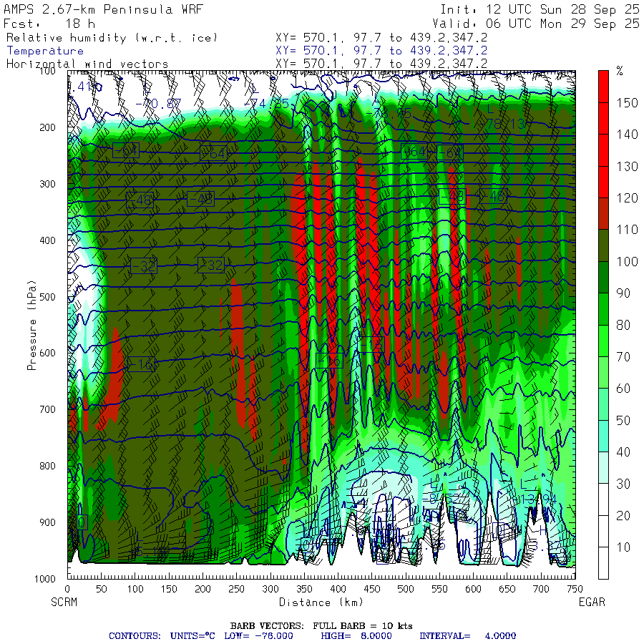Click 'BARB VECTORS: FULL BARB = 10 kts' note
644x644 pixels.
pyautogui.click(x=321, y=626)
